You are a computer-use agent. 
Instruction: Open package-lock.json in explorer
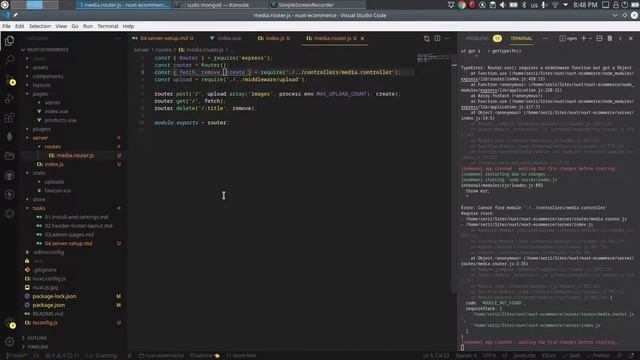tap(54, 296)
